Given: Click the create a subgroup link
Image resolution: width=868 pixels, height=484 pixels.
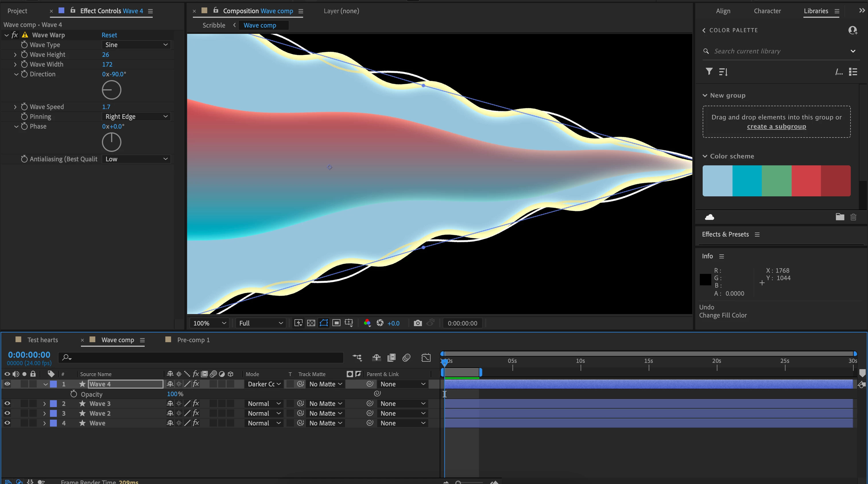Looking at the screenshot, I should (776, 126).
